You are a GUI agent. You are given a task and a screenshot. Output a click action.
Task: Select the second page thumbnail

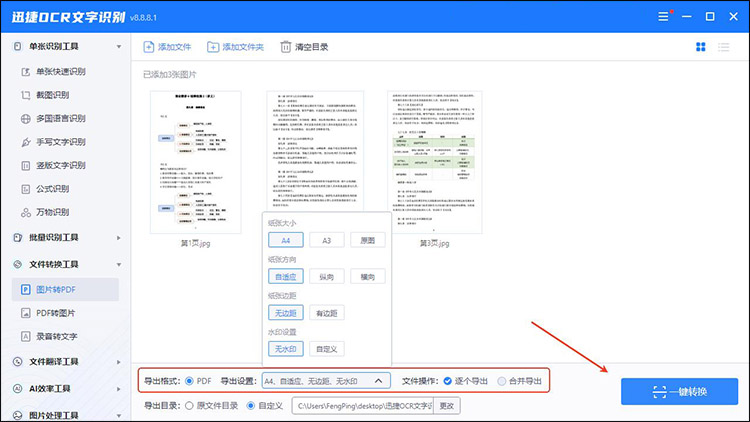point(315,151)
